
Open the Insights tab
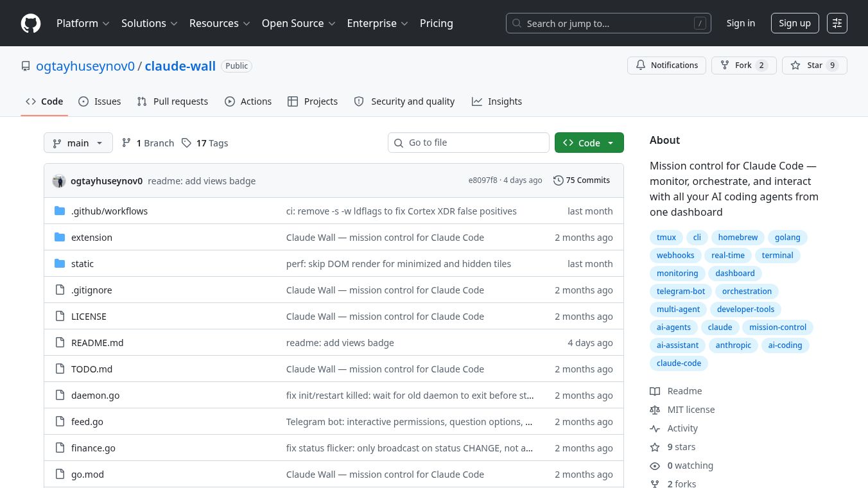497,101
